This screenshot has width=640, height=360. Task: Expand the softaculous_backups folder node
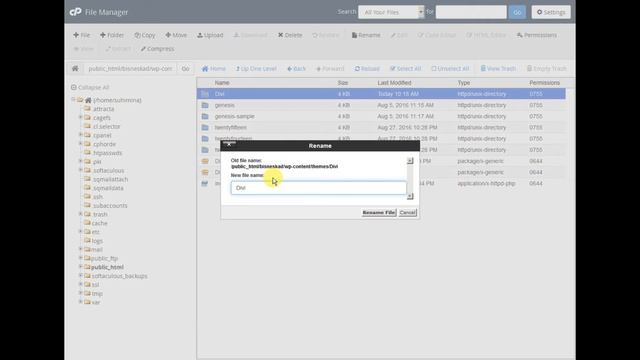click(80, 276)
